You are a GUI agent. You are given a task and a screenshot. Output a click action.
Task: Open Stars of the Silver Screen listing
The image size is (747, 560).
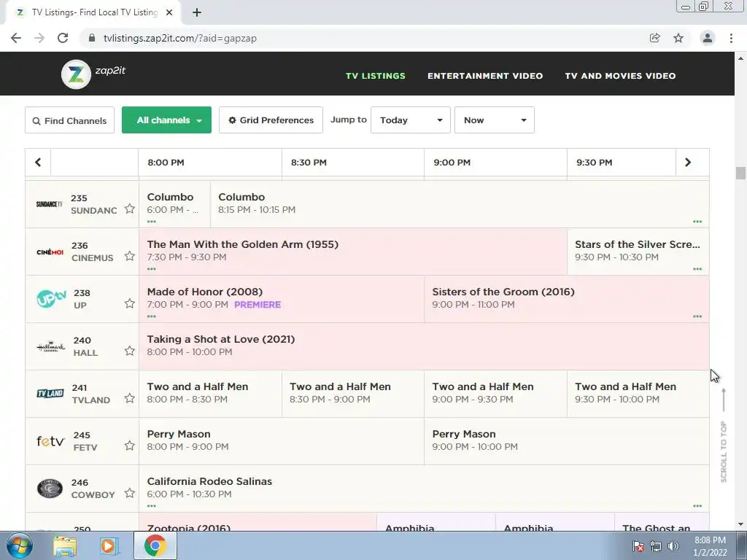(x=638, y=252)
